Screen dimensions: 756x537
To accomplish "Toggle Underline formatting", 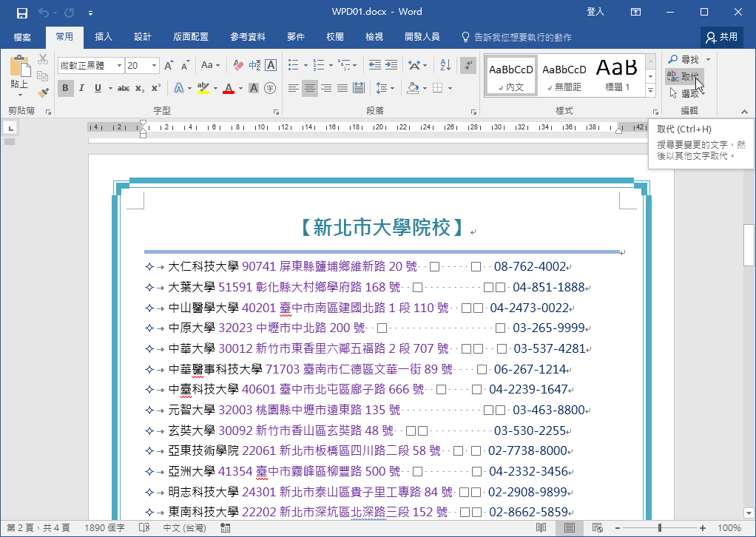I will [x=98, y=88].
